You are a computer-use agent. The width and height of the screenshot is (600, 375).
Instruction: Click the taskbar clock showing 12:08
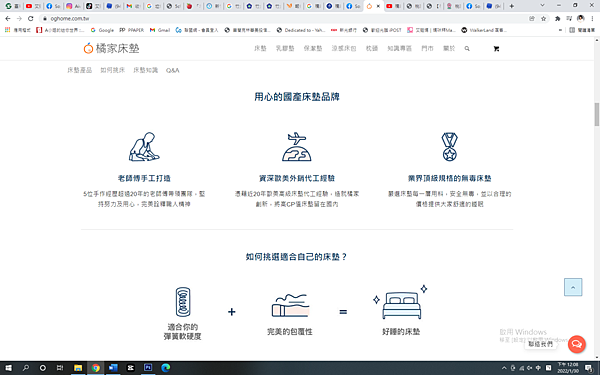coord(568,368)
